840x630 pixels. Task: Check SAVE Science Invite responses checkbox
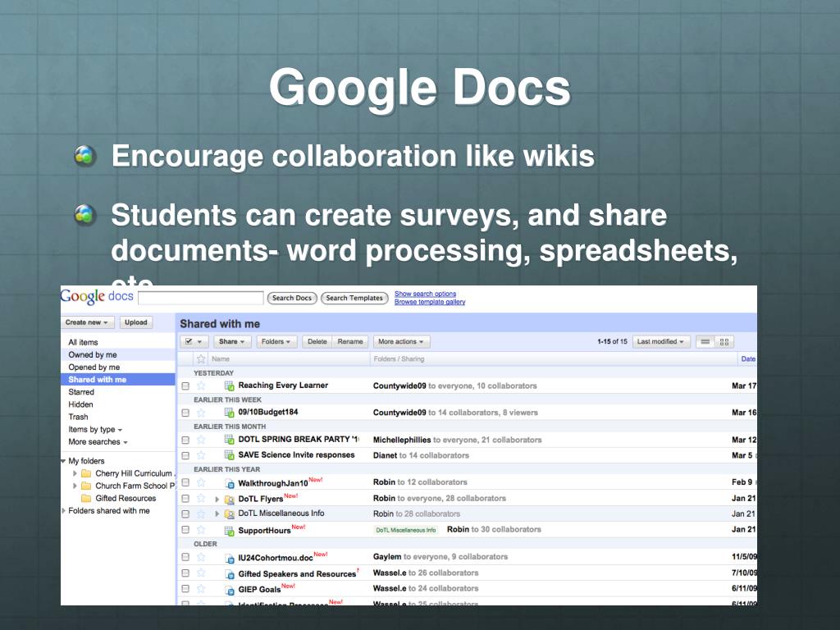(185, 456)
